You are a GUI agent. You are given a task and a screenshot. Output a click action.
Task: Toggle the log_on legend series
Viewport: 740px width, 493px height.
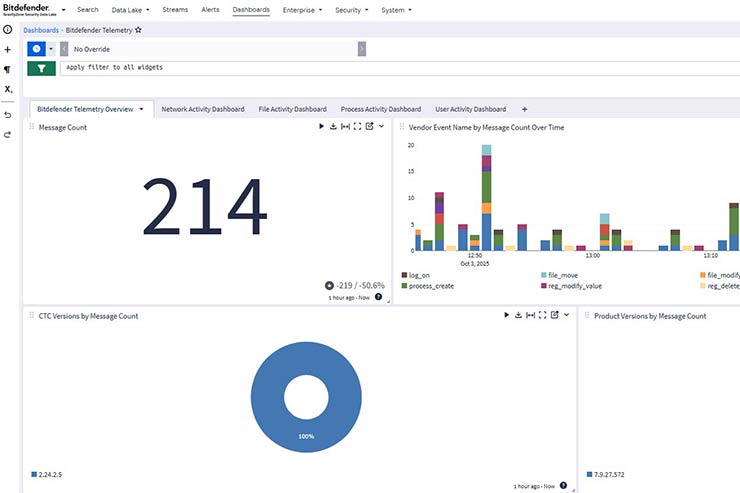(419, 274)
